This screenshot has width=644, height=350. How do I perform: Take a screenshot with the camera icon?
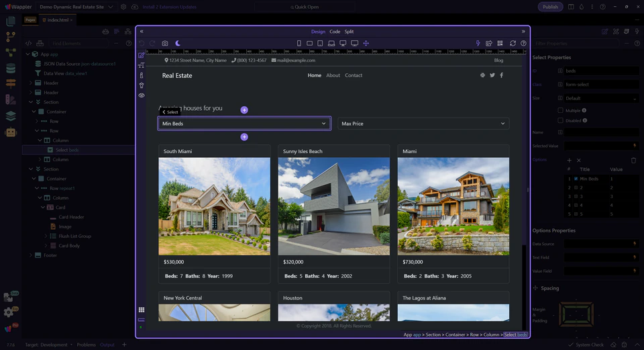pyautogui.click(x=165, y=43)
